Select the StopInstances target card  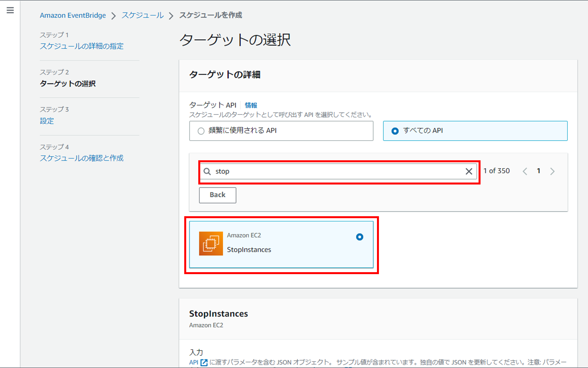[282, 244]
